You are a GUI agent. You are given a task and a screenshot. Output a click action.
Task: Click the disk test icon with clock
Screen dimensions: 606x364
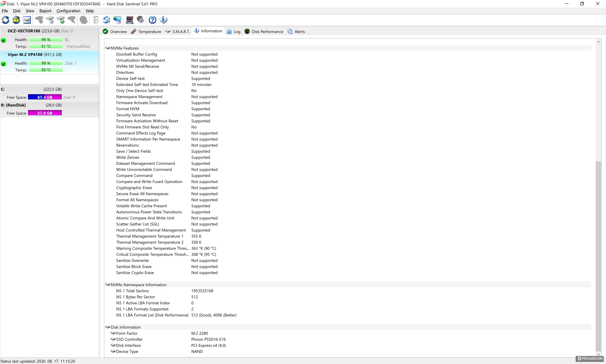(50, 20)
